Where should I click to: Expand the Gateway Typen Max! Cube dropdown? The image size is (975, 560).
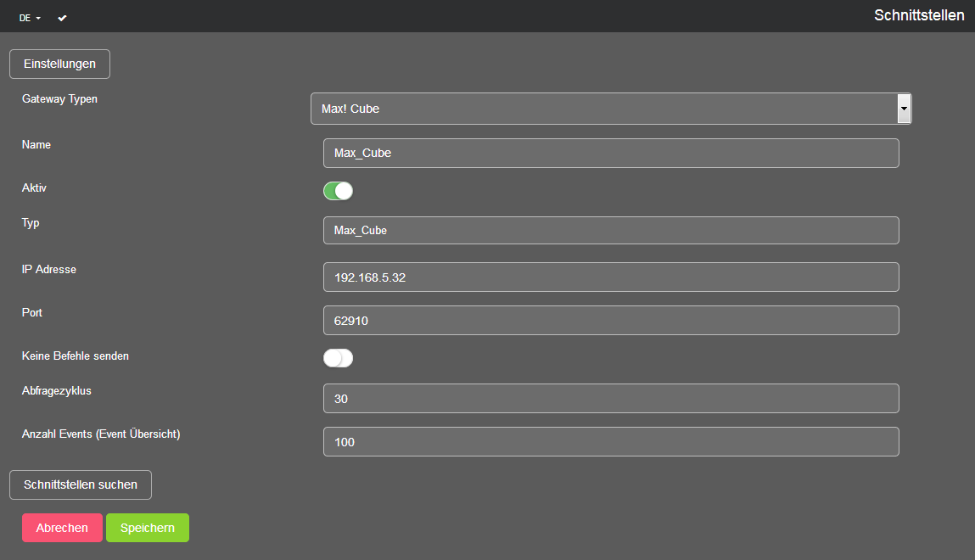click(x=611, y=109)
